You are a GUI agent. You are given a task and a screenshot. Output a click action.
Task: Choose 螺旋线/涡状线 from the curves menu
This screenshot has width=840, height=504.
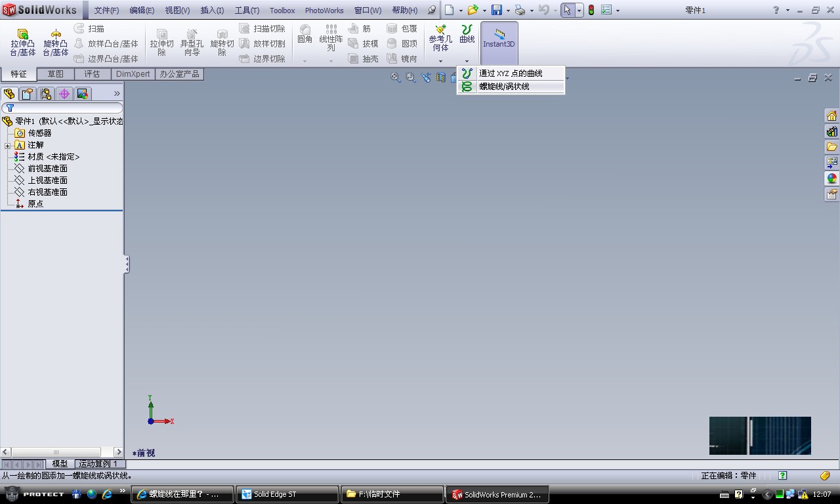511,87
